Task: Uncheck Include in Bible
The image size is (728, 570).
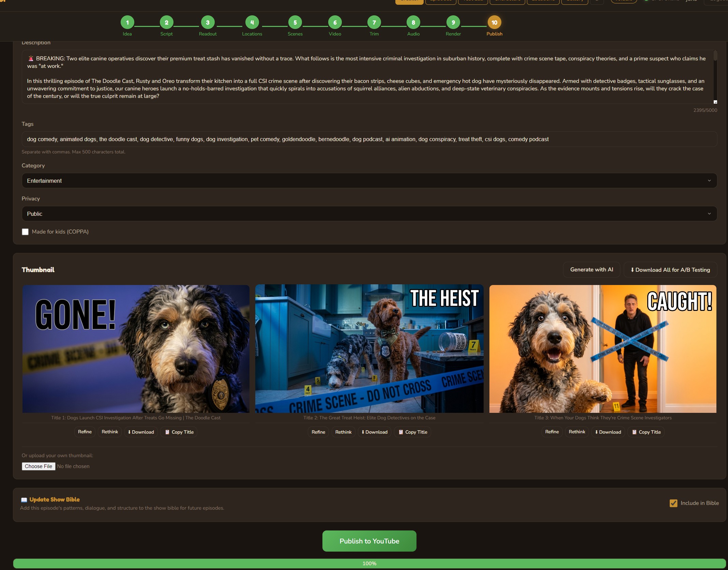Action: pyautogui.click(x=673, y=503)
